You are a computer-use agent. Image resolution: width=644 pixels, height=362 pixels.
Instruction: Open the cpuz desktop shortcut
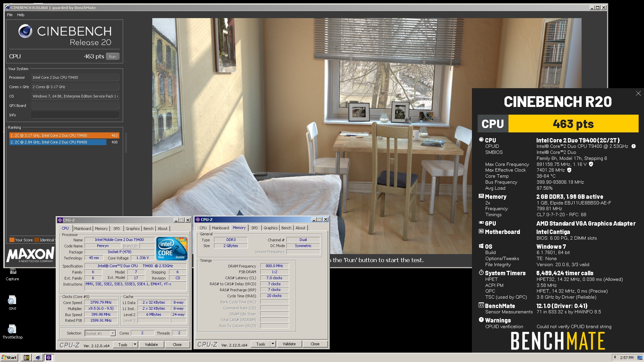click(12, 302)
